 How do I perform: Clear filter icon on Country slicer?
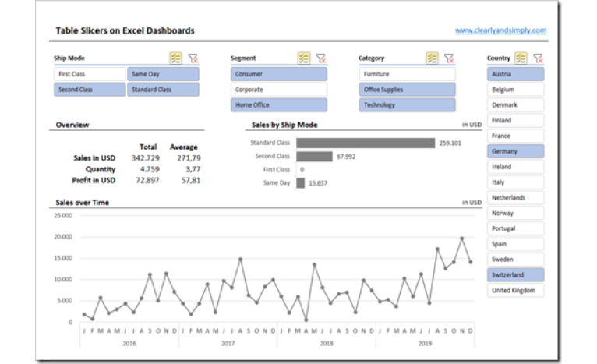pos(538,58)
